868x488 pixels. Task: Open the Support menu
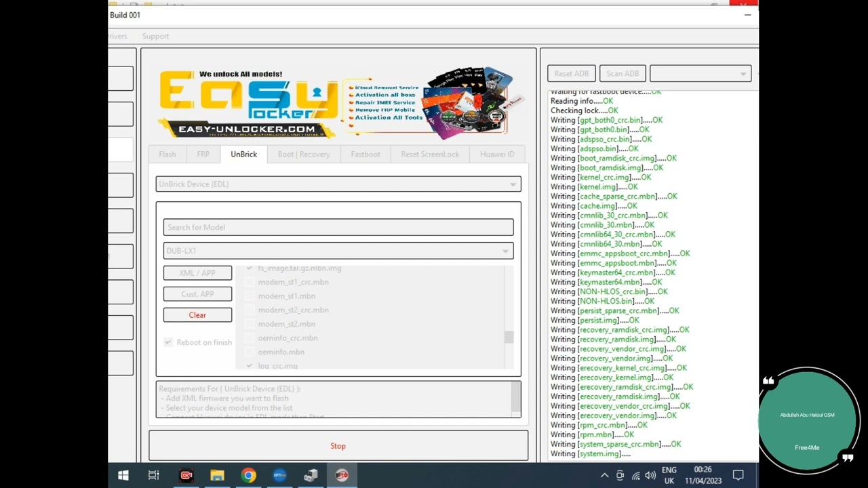pos(156,37)
